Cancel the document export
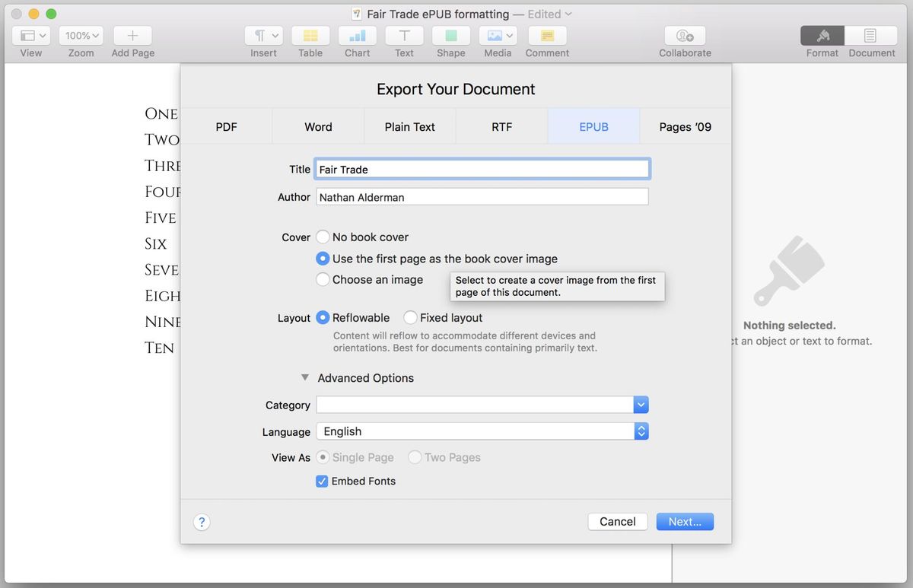This screenshot has width=913, height=588. [x=617, y=521]
